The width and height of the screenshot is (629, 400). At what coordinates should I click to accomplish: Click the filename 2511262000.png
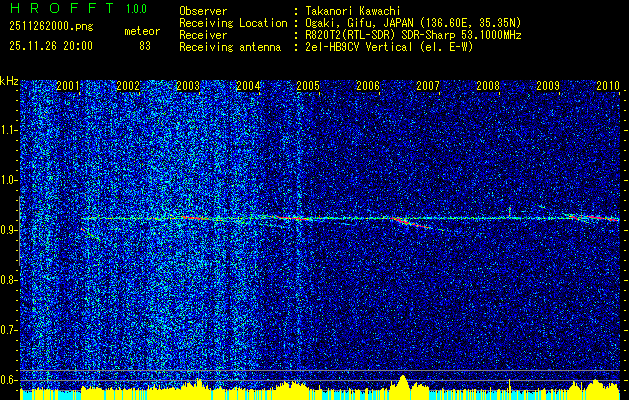tap(51, 26)
